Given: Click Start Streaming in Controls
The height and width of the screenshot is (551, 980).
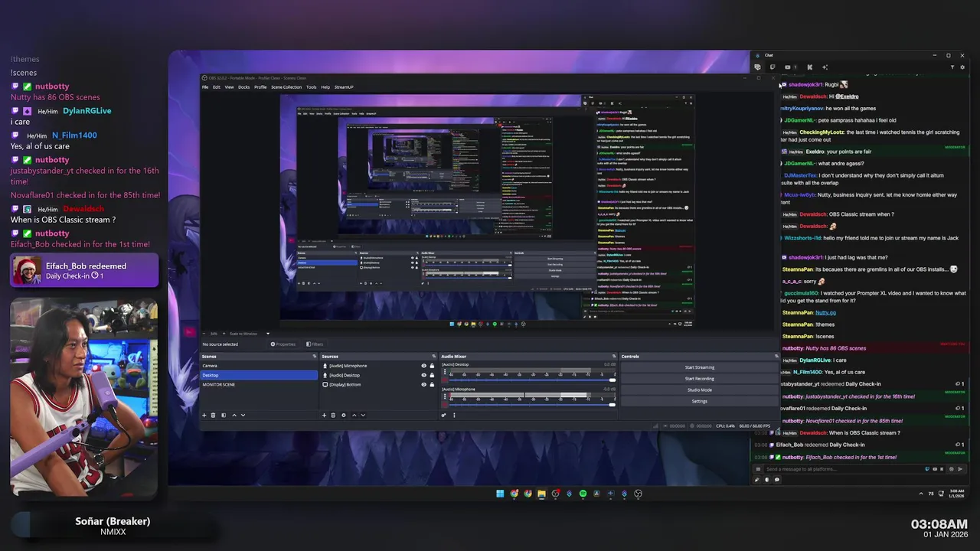Looking at the screenshot, I should point(699,367).
